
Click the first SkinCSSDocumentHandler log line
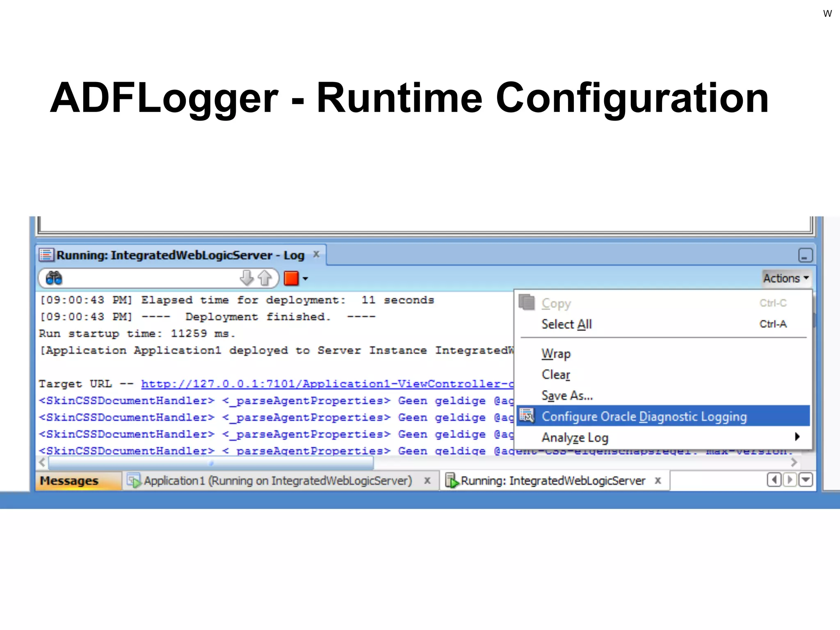pyautogui.click(x=276, y=401)
